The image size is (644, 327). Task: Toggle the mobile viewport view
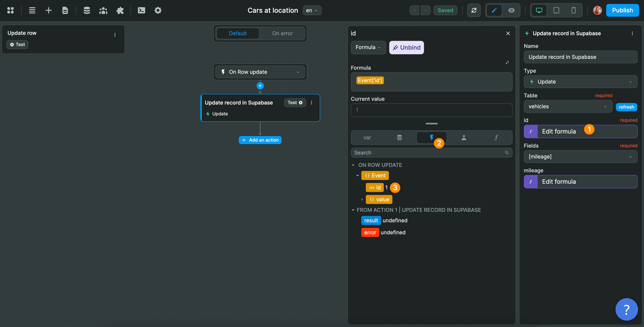click(x=573, y=10)
